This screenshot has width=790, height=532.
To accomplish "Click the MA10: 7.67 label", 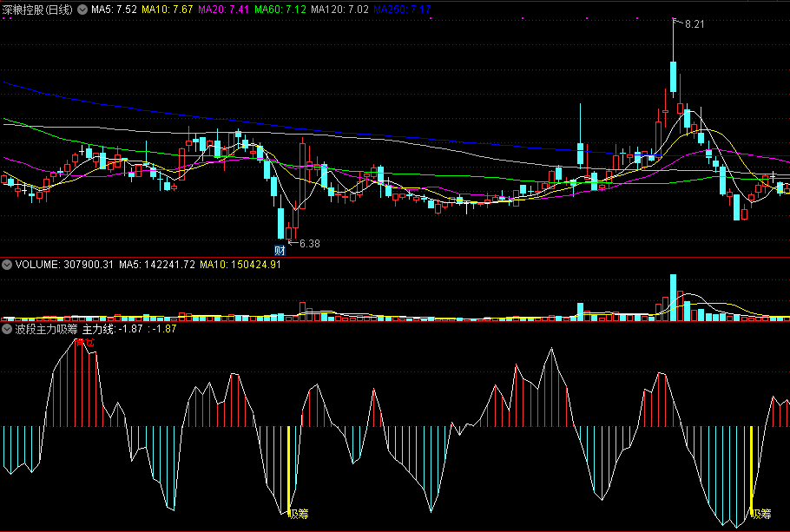I will (x=168, y=10).
